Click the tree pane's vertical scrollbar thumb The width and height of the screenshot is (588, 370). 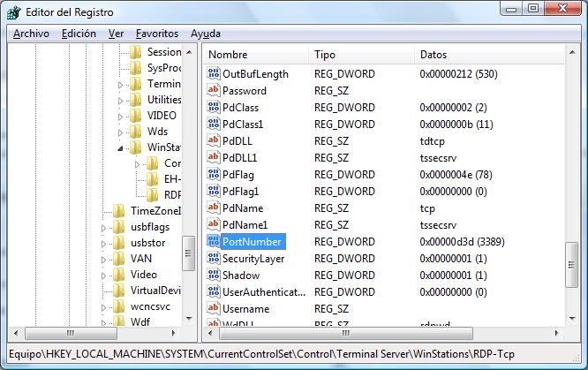(x=189, y=253)
